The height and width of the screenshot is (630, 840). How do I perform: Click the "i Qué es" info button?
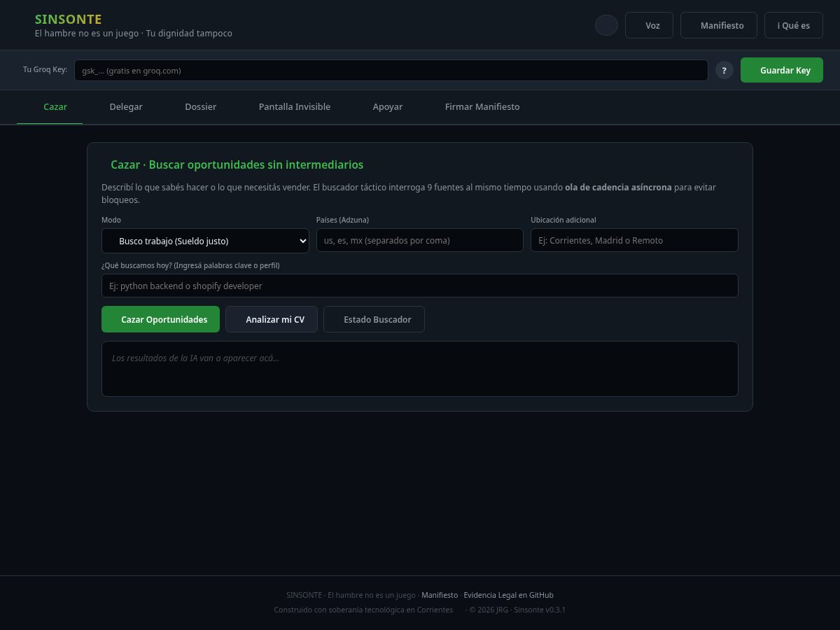click(794, 25)
